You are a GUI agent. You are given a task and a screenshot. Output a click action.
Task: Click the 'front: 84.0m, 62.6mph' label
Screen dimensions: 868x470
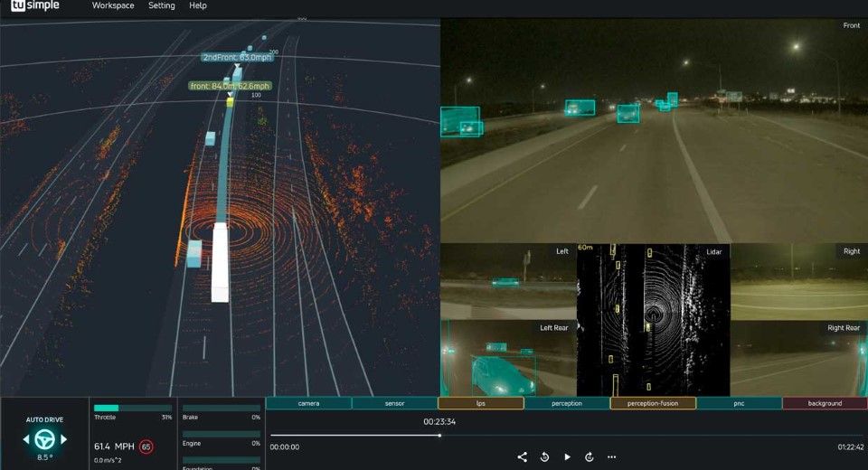230,86
